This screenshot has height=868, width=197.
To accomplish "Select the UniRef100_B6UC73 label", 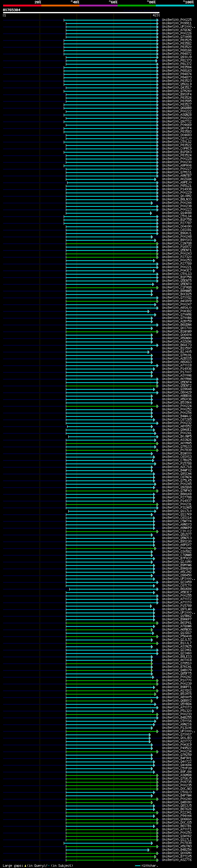I will (x=177, y=345).
